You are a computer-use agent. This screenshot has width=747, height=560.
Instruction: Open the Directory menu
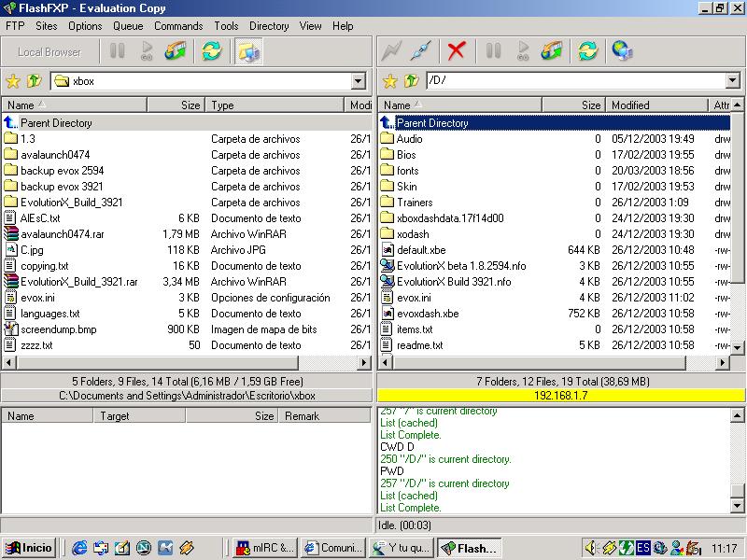point(269,26)
